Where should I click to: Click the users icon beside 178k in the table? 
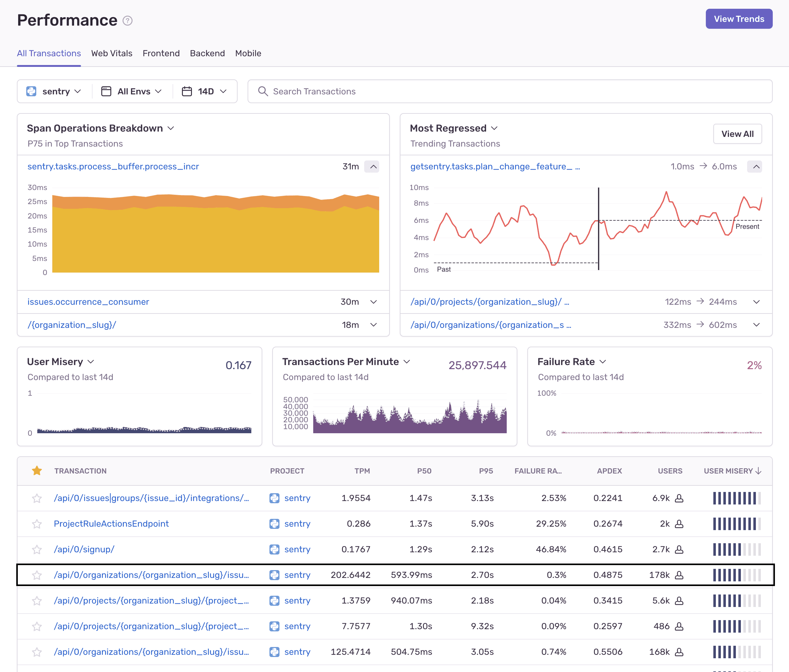(x=679, y=575)
